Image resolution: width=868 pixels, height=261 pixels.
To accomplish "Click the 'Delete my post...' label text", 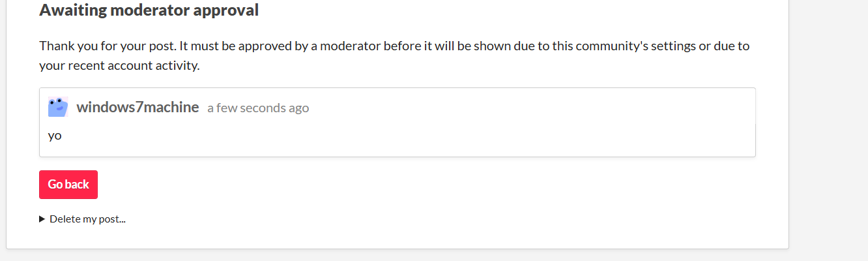I will click(87, 219).
